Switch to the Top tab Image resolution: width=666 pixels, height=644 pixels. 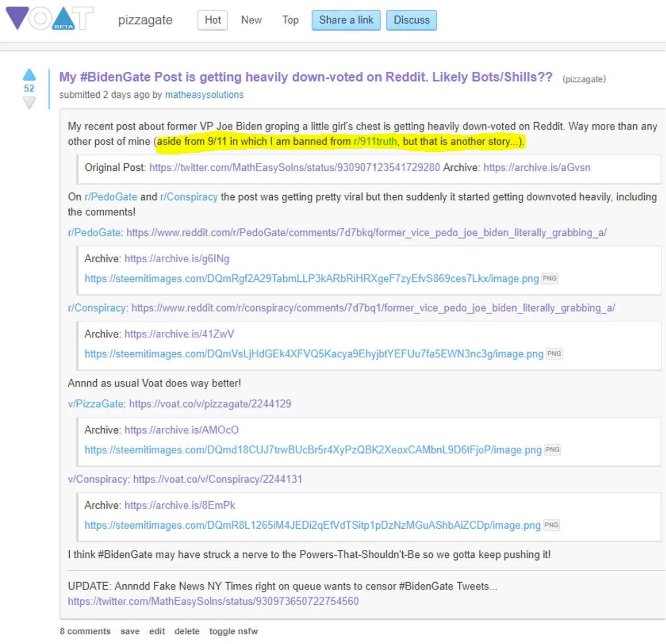[290, 20]
